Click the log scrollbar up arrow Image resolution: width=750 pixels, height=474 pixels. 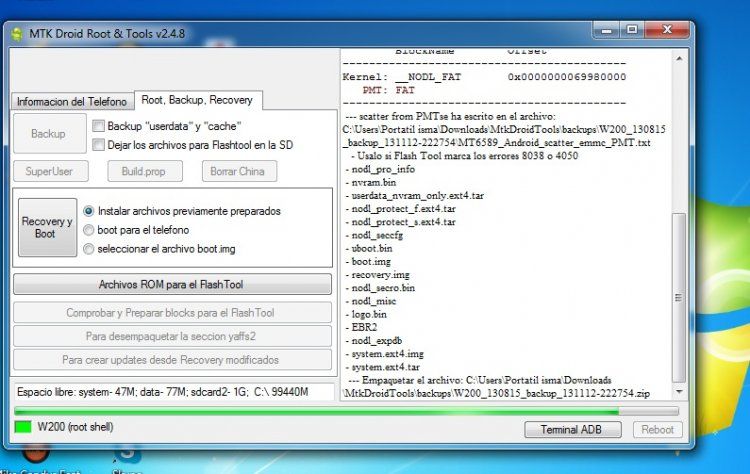point(679,59)
